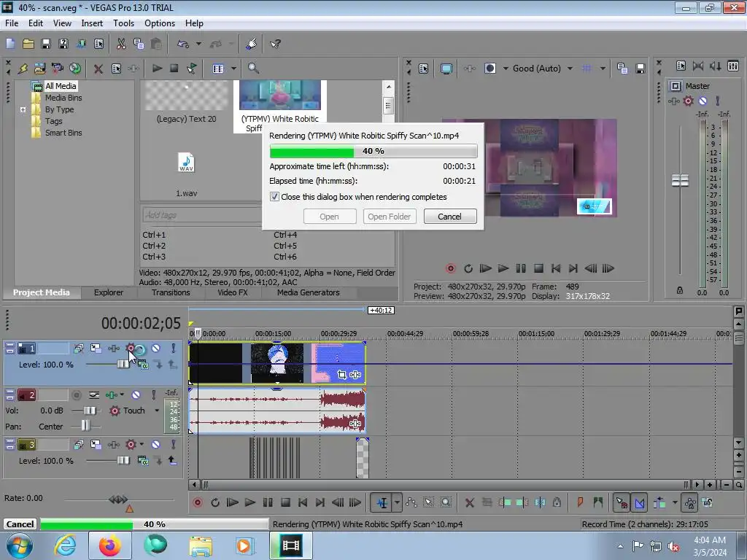Viewport: 747px width, 560px height.
Task: Click the Search media magnifier icon
Action: [253, 69]
